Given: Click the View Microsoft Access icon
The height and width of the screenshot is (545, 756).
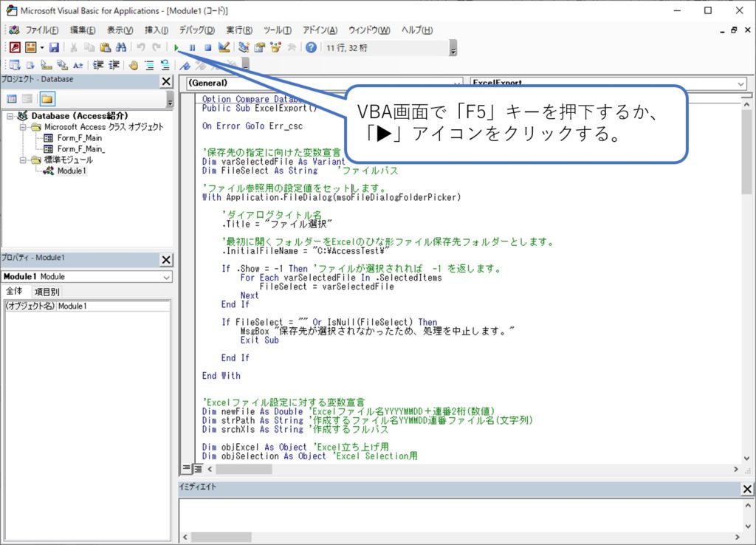Looking at the screenshot, I should coord(15,47).
